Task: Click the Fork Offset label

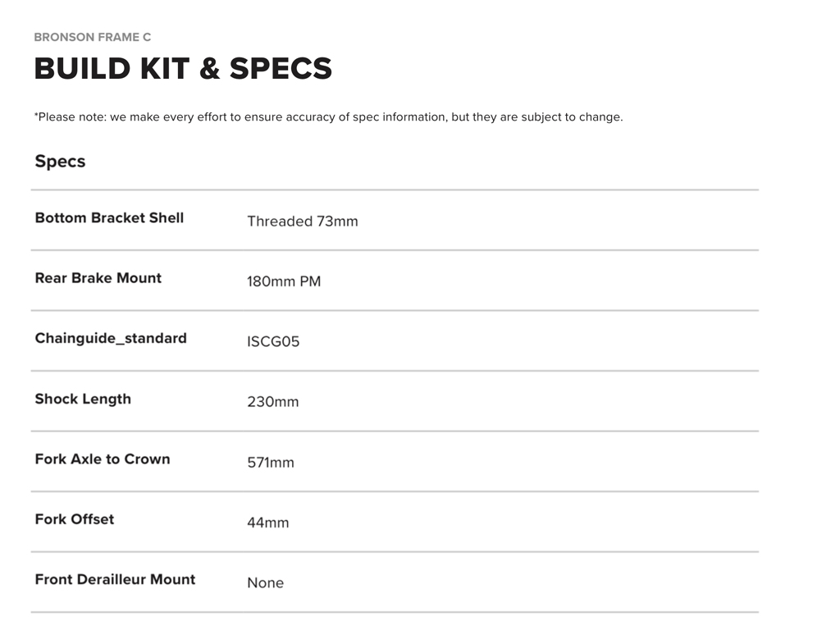Action: 75,519
